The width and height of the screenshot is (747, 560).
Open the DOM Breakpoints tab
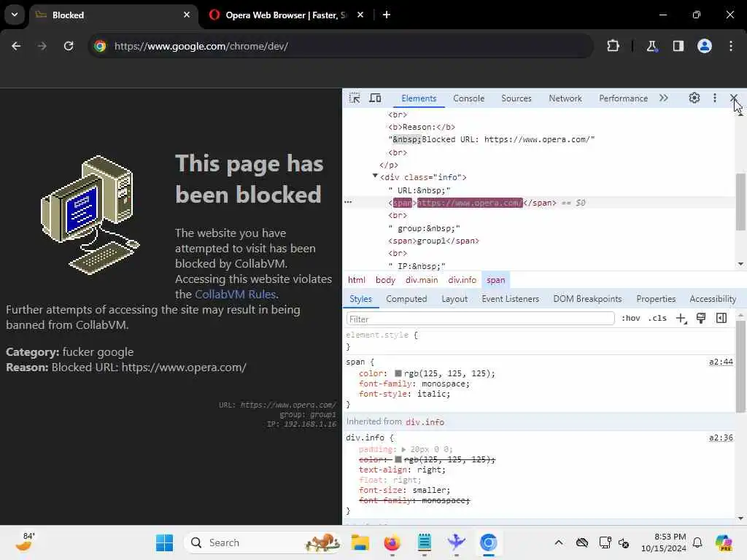(587, 299)
